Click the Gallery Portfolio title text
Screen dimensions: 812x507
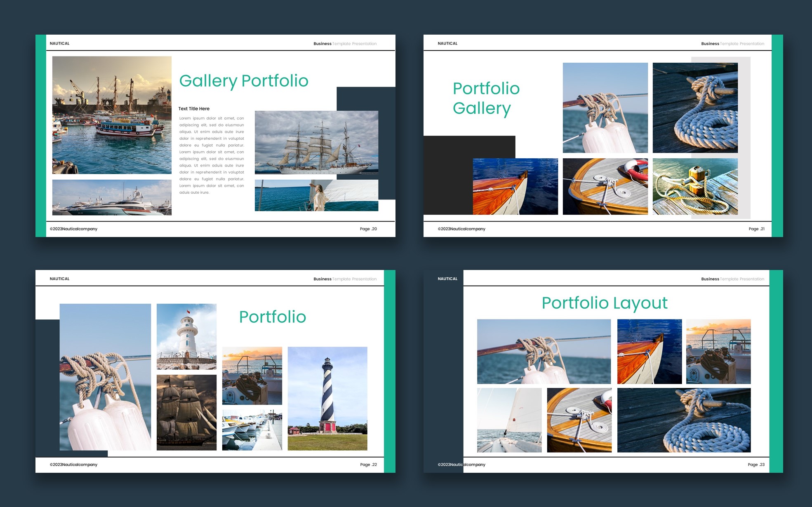point(243,81)
